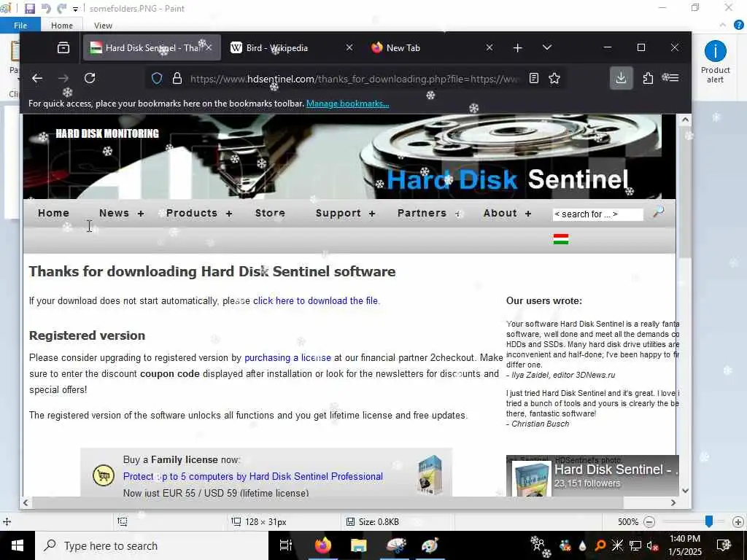747x560 pixels.
Task: Go to the Home page of the site
Action: point(54,213)
